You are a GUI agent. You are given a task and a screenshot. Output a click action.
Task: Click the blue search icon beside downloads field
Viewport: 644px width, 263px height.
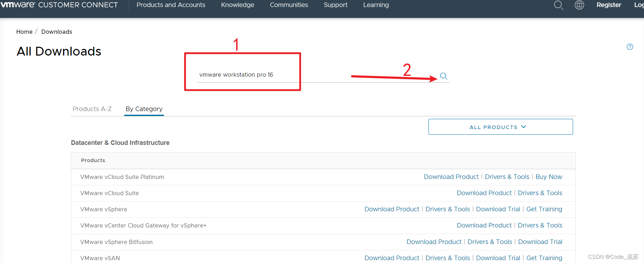tap(444, 76)
